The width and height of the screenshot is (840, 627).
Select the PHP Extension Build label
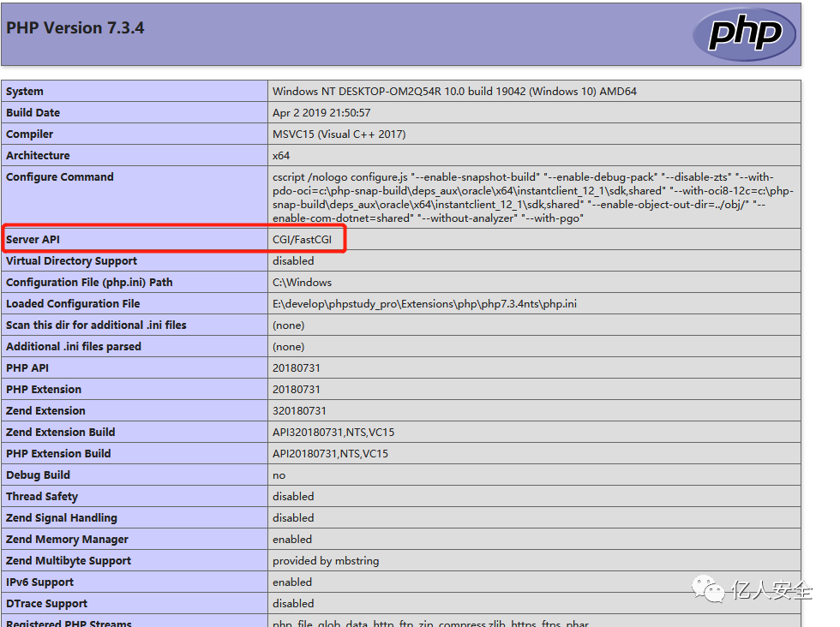click(58, 453)
